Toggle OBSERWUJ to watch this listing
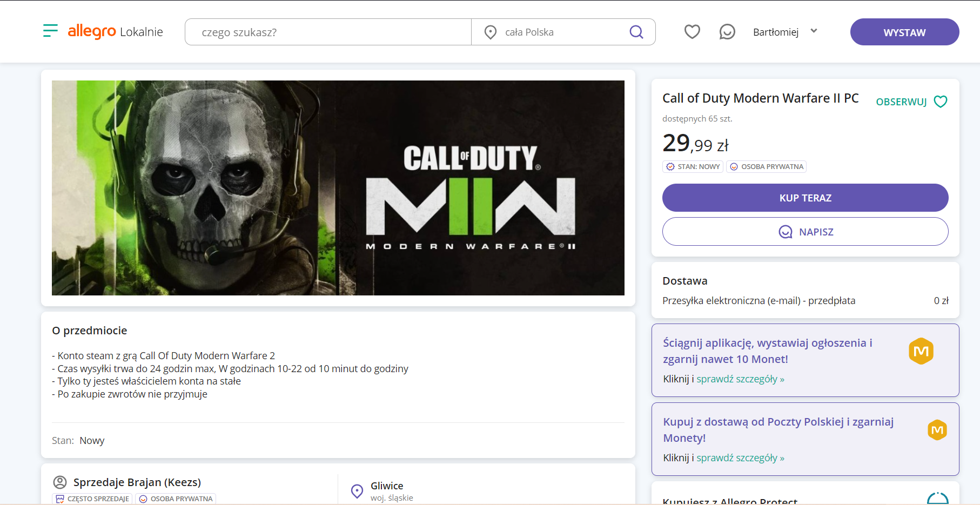The width and height of the screenshot is (980, 505). tap(911, 102)
